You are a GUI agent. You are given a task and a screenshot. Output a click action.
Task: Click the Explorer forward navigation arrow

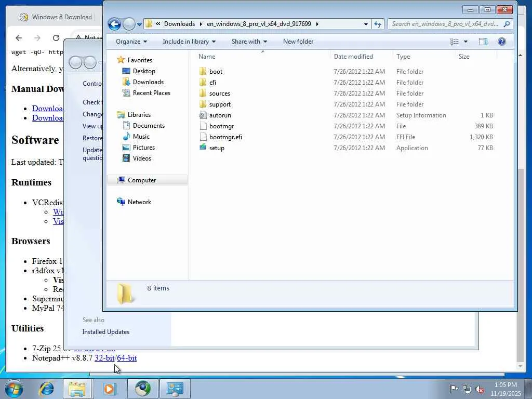129,24
